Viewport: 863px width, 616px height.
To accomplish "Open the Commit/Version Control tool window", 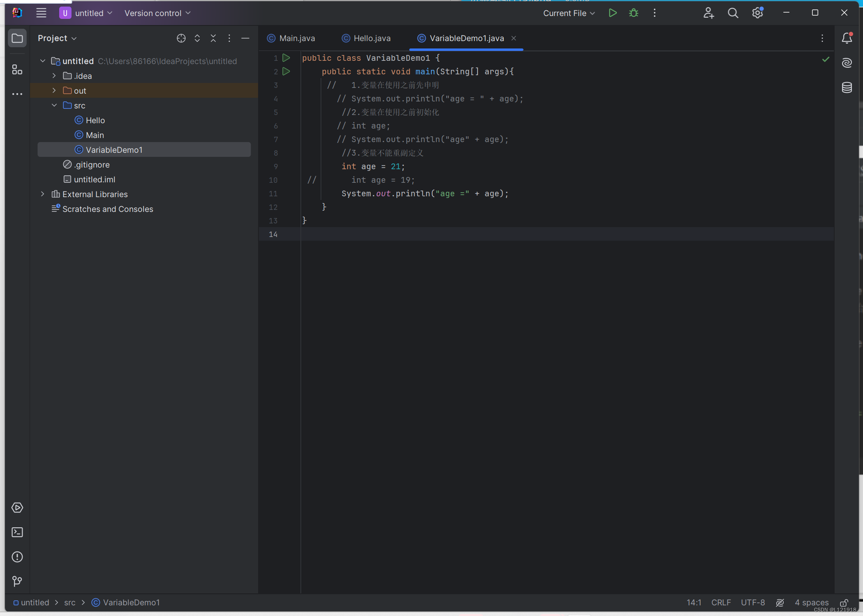I will (17, 581).
